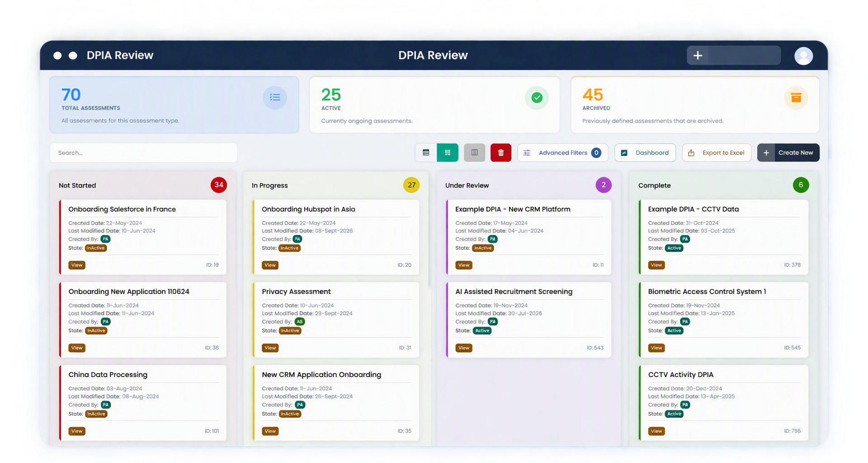Screen dimensions: 868x463
Task: View AI Assisted Recruitment Screening assessment
Action: click(464, 348)
